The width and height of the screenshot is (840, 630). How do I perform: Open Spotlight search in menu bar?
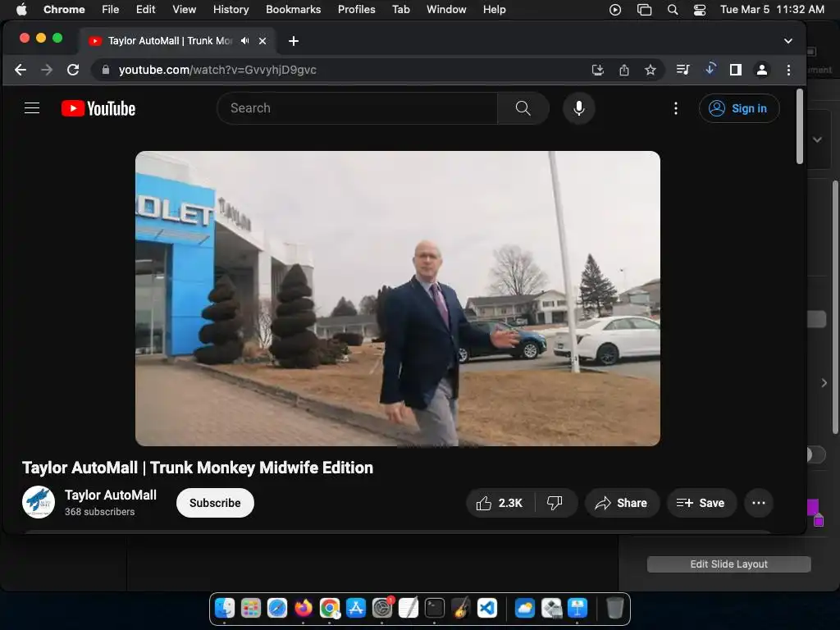pos(673,10)
